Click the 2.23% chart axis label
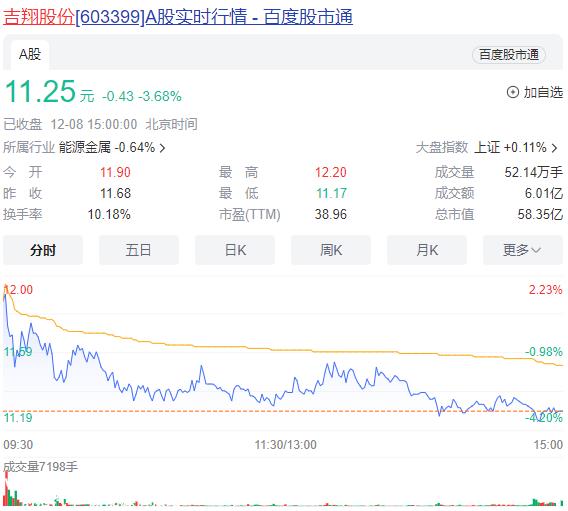This screenshot has width=568, height=511. 545,290
